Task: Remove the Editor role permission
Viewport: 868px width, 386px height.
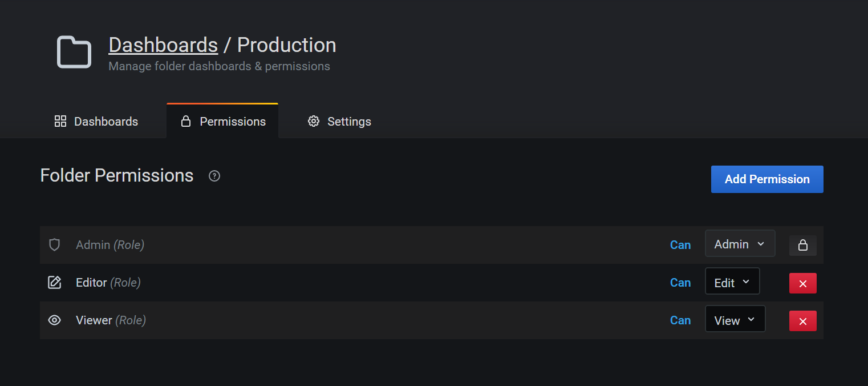Action: click(x=802, y=283)
